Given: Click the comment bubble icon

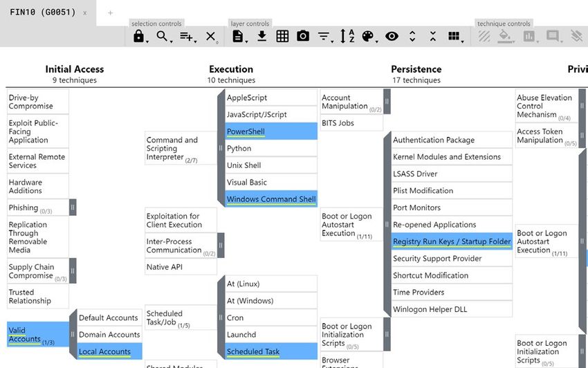Looking at the screenshot, I should click(x=553, y=37).
